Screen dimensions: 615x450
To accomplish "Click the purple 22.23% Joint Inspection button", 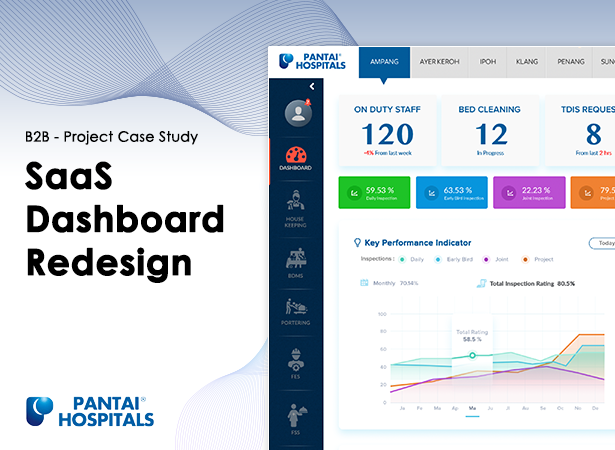I will click(x=529, y=192).
